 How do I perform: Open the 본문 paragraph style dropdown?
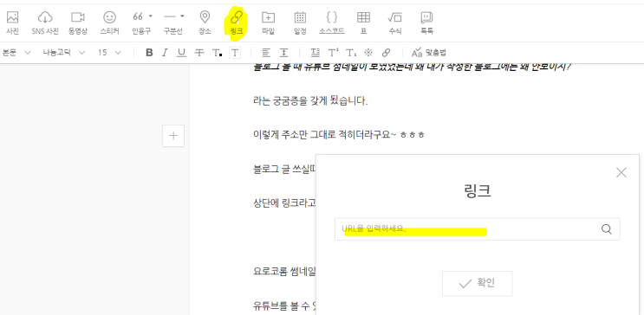pyautogui.click(x=16, y=53)
